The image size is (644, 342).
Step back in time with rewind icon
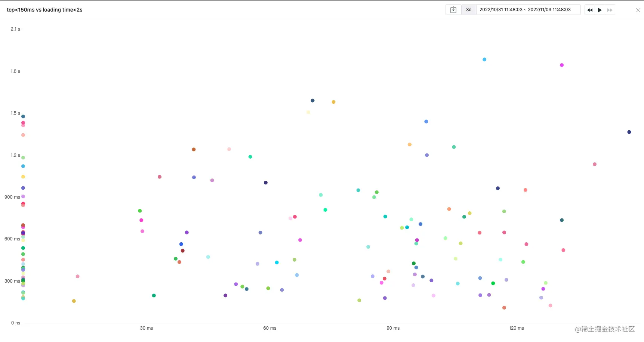click(590, 10)
